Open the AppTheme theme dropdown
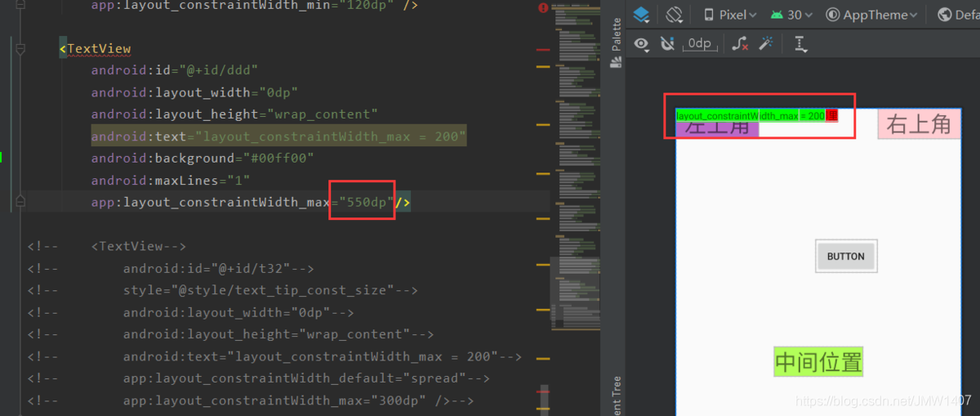Screen dimensions: 980x416 [x=871, y=15]
